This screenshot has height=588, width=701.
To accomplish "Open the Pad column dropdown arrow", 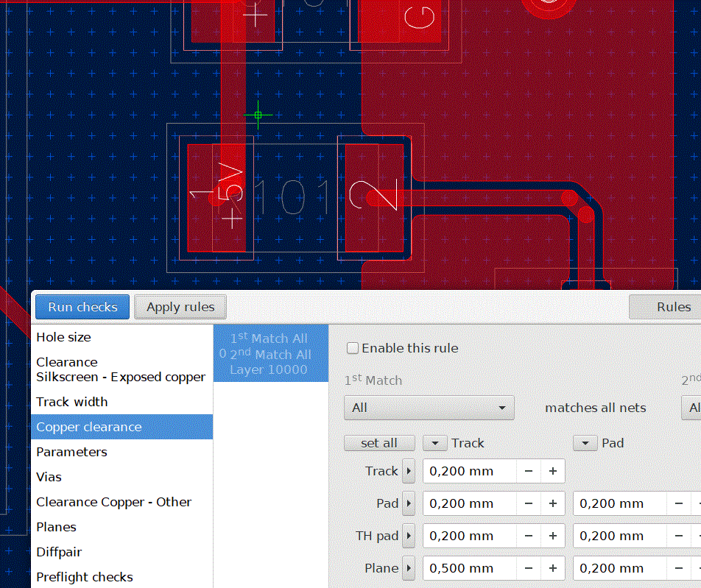I will click(x=585, y=443).
